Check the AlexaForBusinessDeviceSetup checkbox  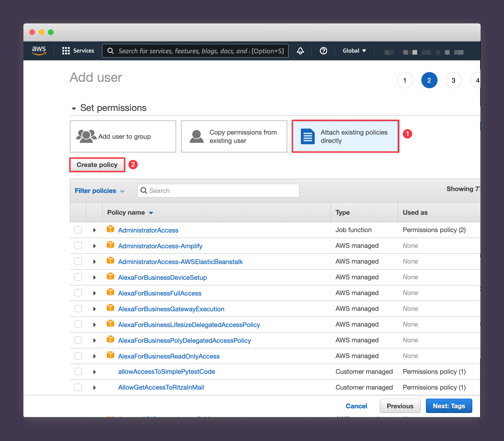tap(78, 277)
